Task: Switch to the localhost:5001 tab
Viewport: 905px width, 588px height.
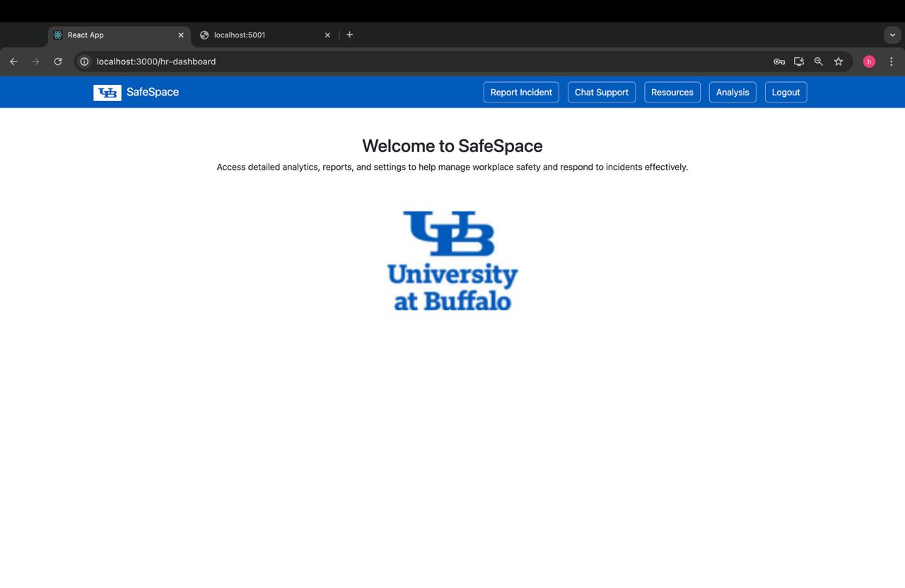Action: coord(265,35)
